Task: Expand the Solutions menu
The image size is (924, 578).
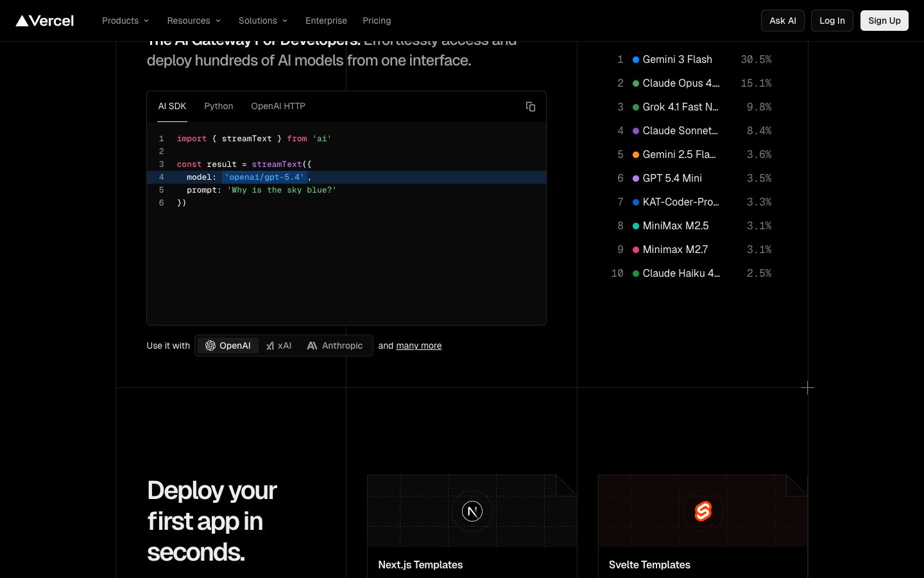Action: coord(263,21)
